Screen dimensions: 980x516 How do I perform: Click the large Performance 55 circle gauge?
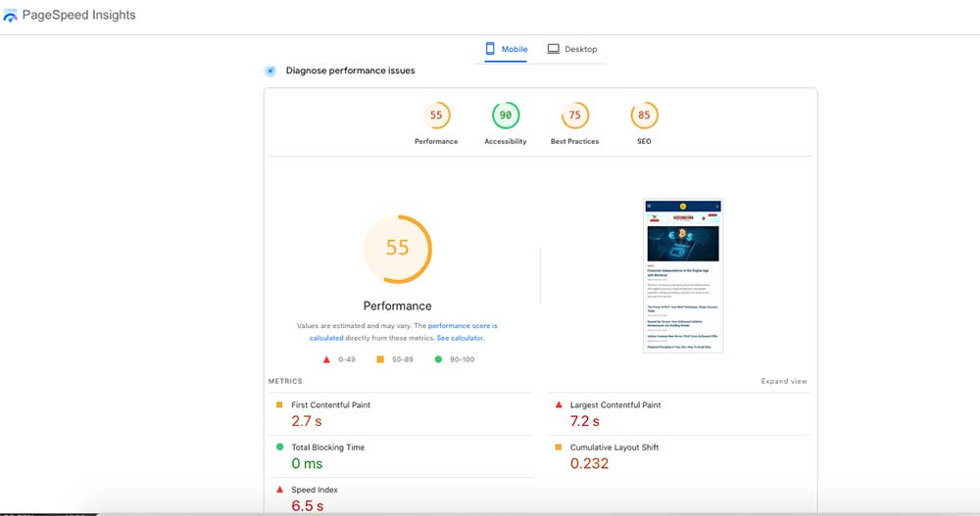[397, 248]
